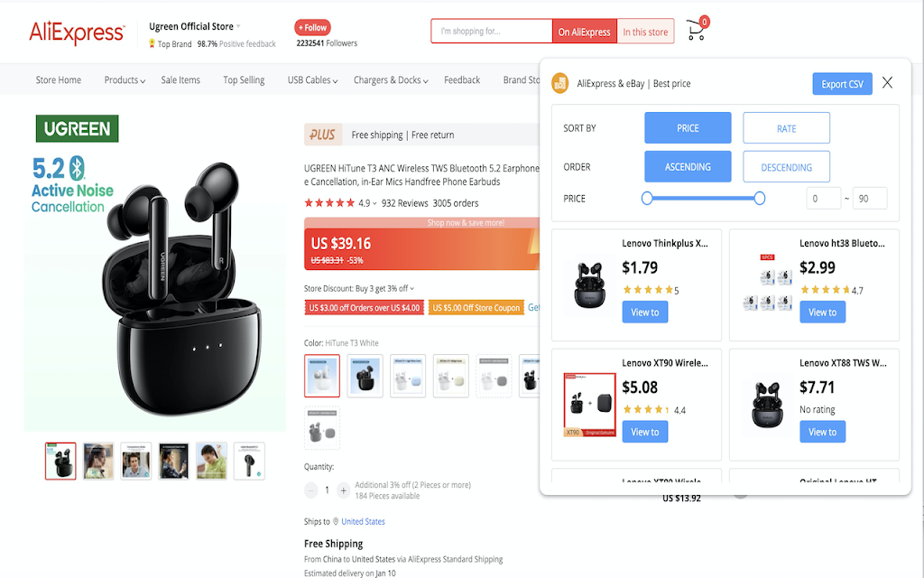This screenshot has width=924, height=578.
Task: Click the Top Brand medal icon
Action: click(152, 43)
